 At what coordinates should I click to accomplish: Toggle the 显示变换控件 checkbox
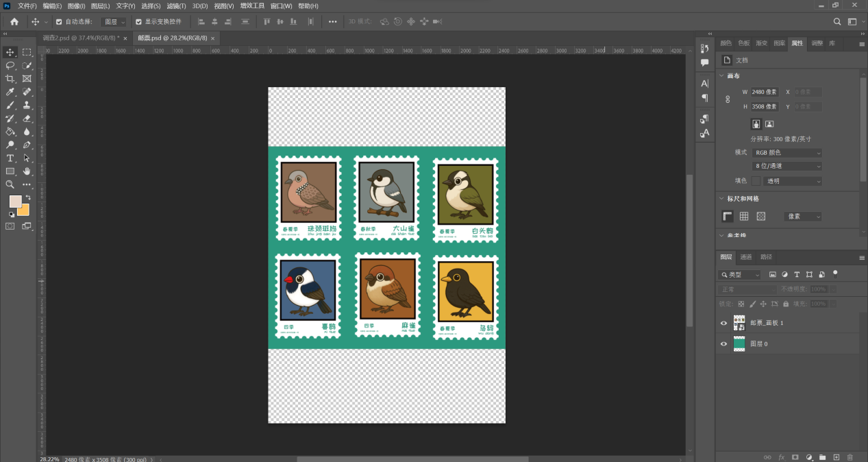coord(138,21)
